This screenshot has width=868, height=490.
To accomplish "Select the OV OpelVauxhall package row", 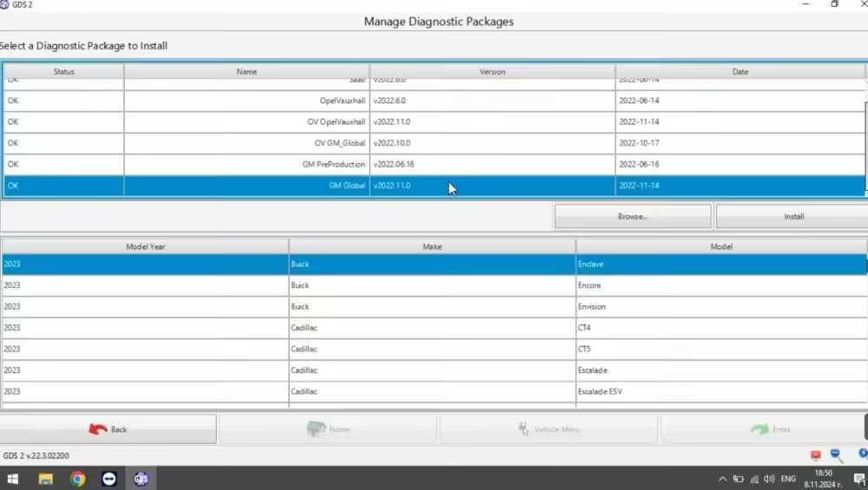I will click(434, 122).
